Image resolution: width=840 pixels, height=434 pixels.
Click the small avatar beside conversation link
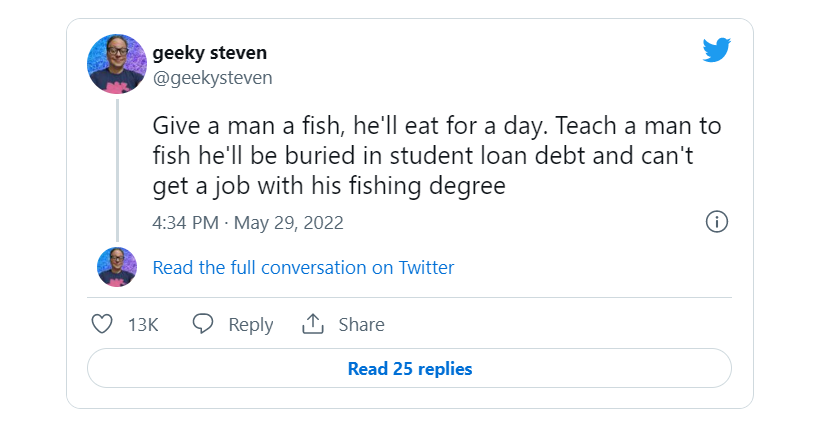(x=117, y=267)
